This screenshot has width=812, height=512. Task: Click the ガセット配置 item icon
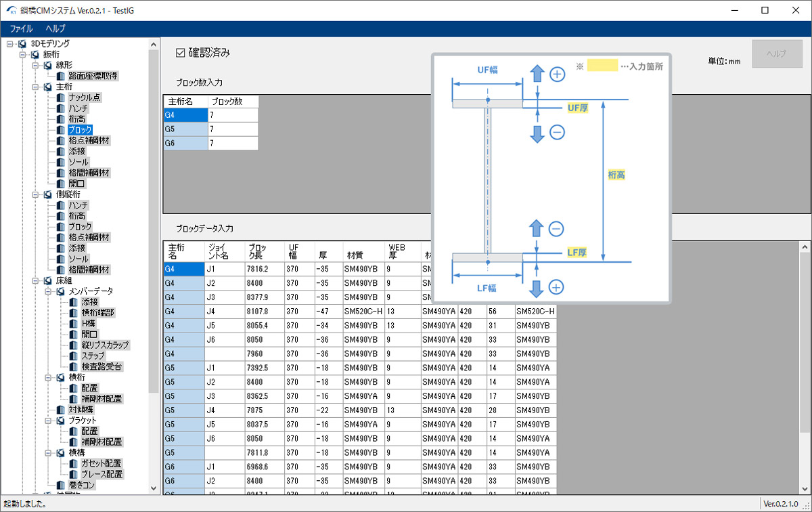[73, 463]
